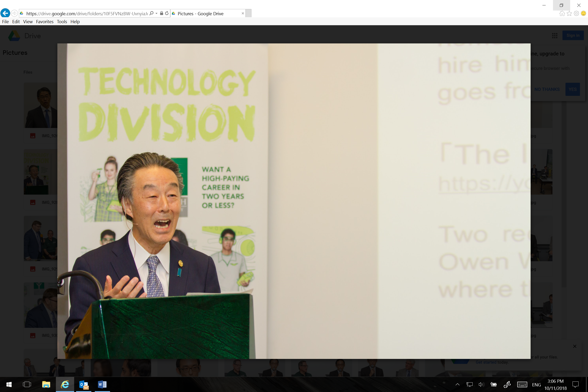Go back with the browser back arrow

pos(5,13)
